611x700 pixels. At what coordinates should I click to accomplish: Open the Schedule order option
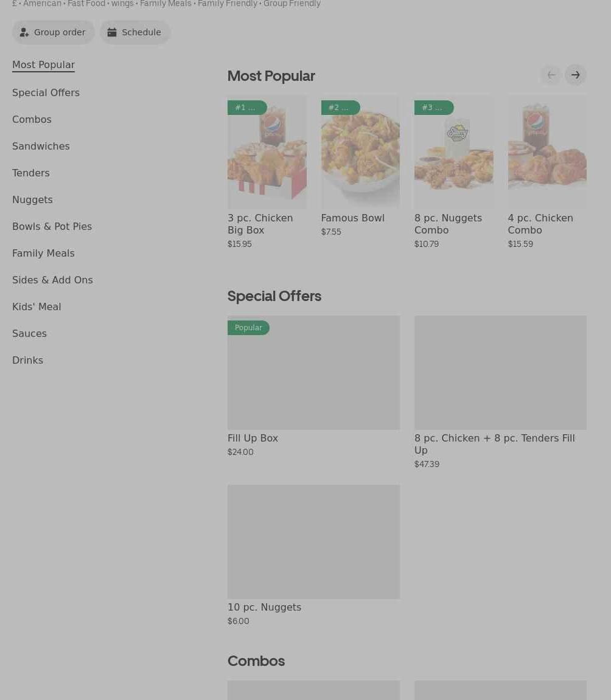pos(135,32)
